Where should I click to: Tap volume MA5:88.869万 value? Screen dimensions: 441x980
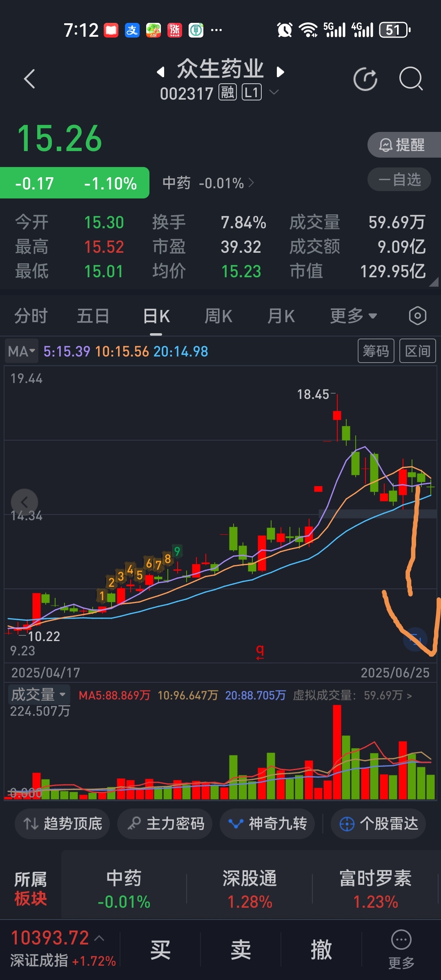tap(115, 695)
